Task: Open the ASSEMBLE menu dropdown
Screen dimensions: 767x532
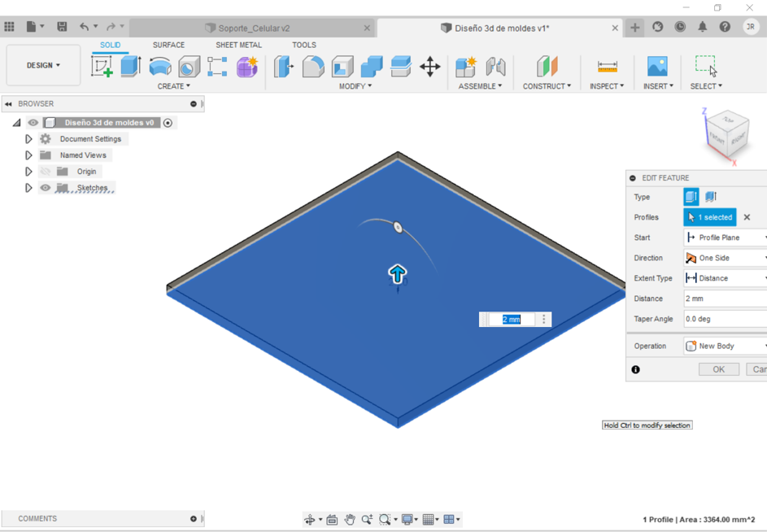Action: tap(481, 86)
